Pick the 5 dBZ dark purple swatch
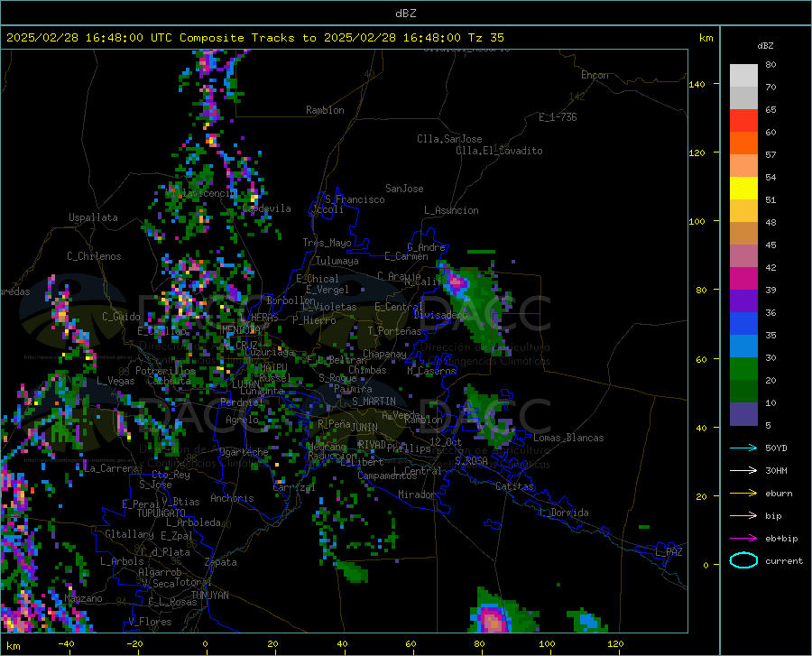This screenshot has height=656, width=812. tap(743, 414)
